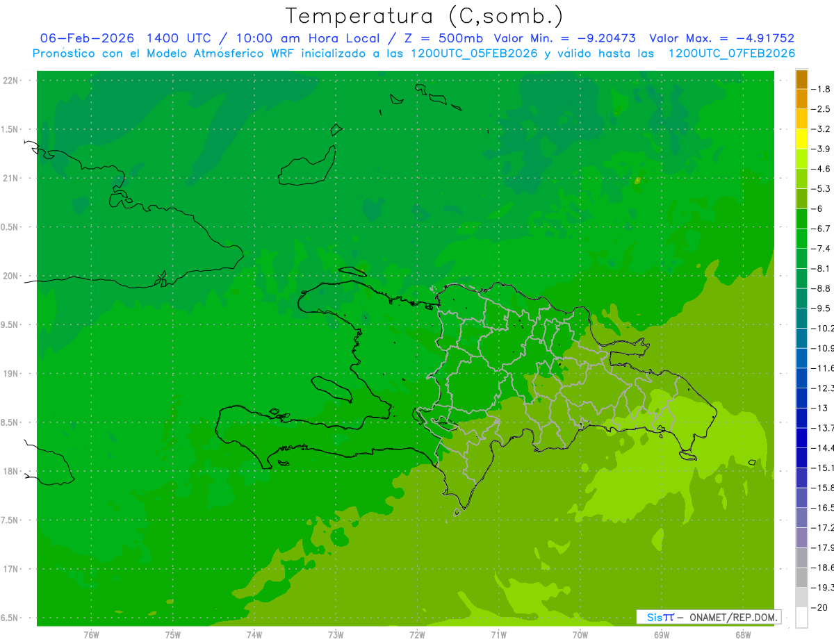Screen dimensions: 834x644
Task: Click the orange swatch between -1.8 and -2.5
Action: point(801,99)
